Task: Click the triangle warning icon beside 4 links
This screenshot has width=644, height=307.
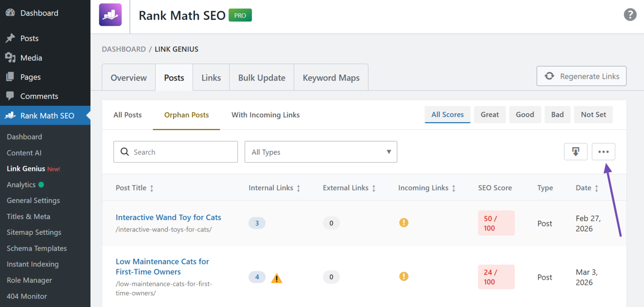Action: coord(276,278)
